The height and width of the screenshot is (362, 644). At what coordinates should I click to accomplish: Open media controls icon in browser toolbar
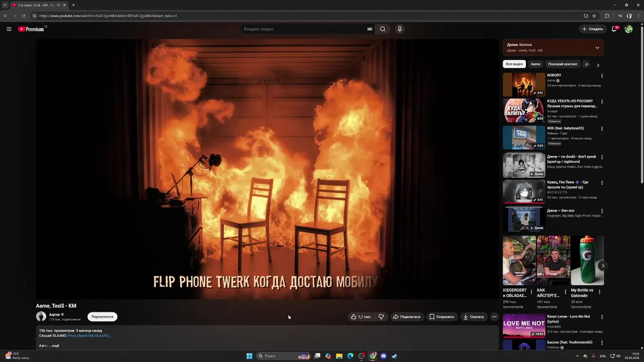[x=620, y=16]
